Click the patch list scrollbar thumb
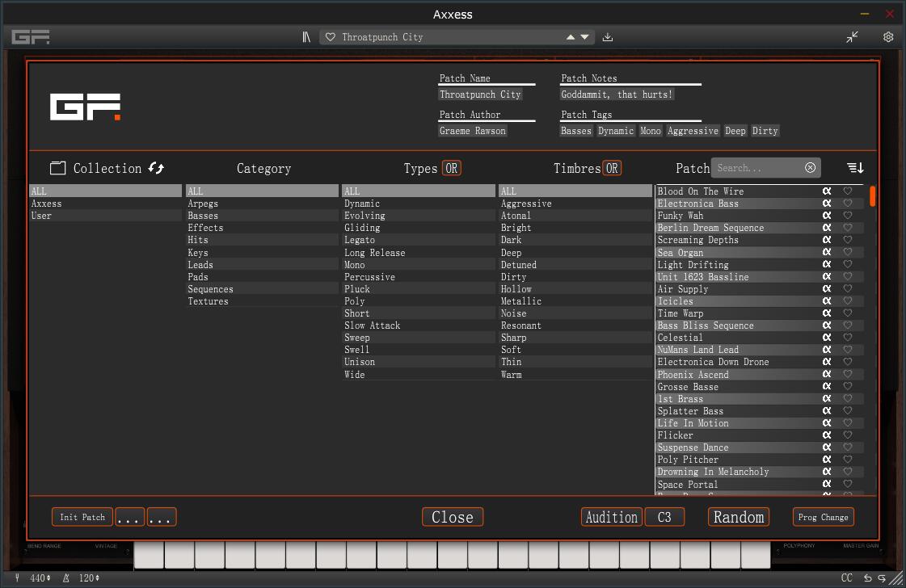Image resolution: width=906 pixels, height=588 pixels. click(x=872, y=195)
